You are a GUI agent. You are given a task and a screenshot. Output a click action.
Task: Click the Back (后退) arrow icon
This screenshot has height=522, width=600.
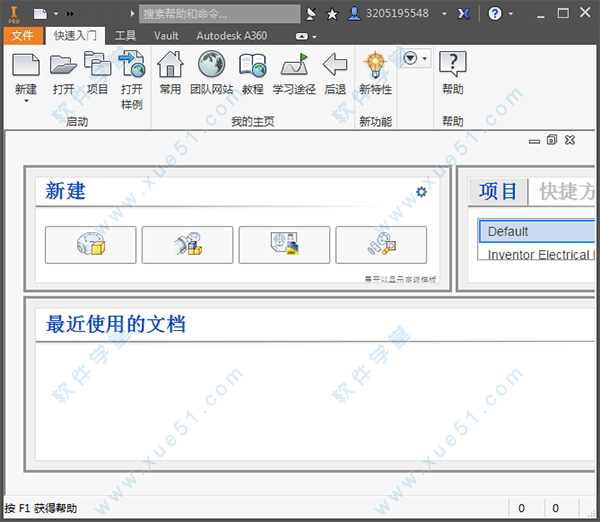coord(335,64)
